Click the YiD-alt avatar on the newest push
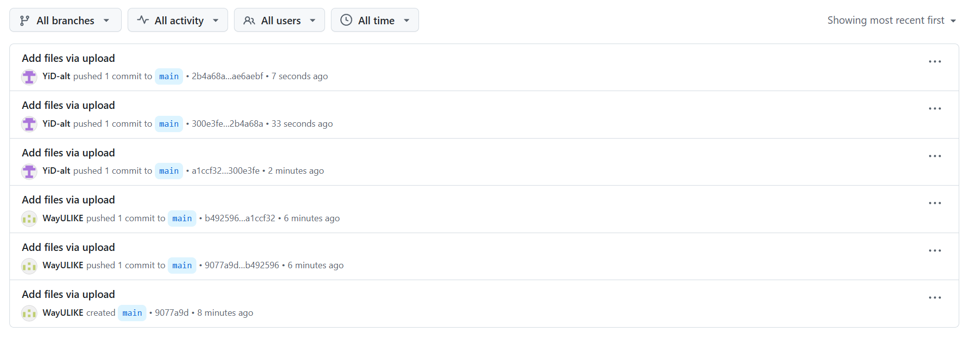Viewport: 980px width, 340px height. [29, 77]
